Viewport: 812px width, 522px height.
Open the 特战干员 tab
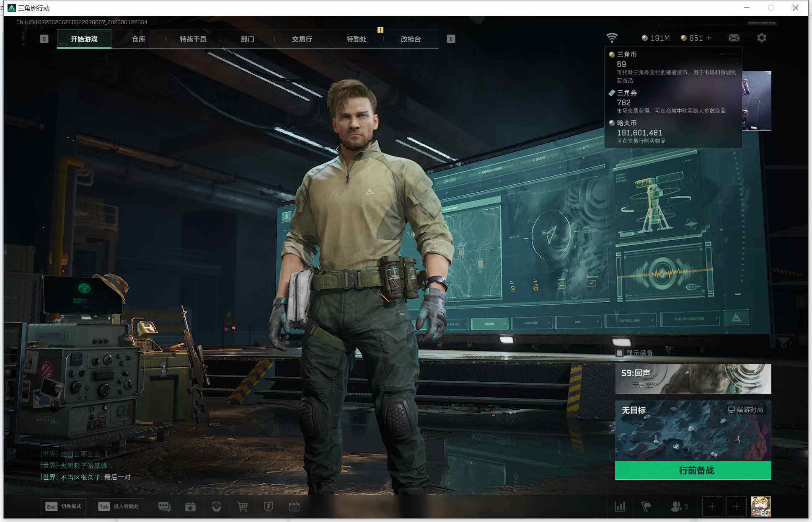[x=193, y=39]
